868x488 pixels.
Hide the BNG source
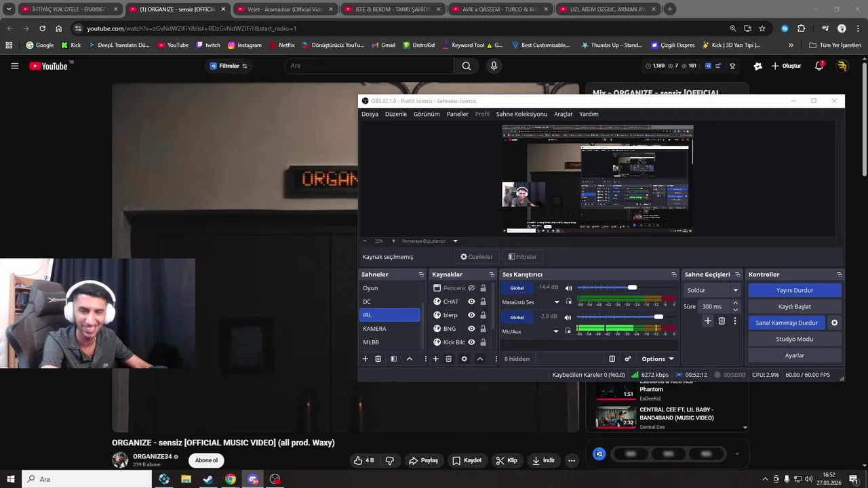pyautogui.click(x=471, y=329)
